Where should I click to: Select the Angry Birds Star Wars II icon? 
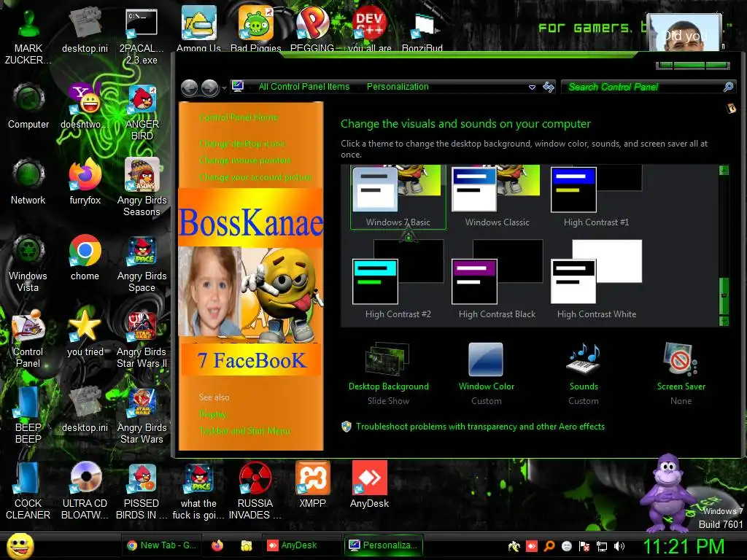(142, 339)
